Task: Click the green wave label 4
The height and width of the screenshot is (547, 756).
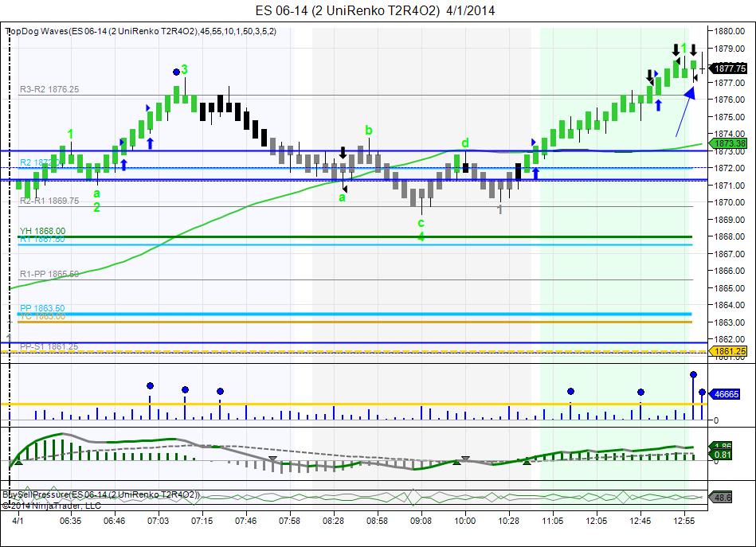Action: [421, 236]
